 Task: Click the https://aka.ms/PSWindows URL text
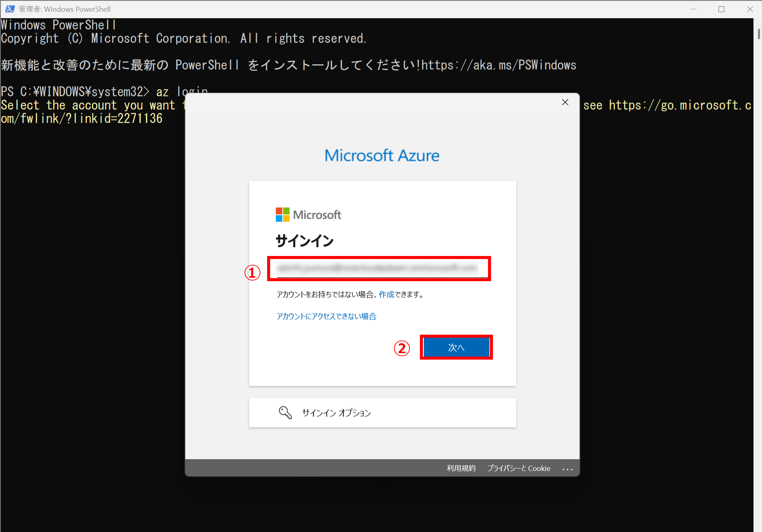pos(499,65)
